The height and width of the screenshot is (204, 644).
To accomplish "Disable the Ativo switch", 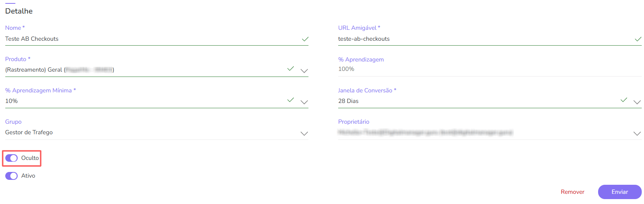I will click(x=12, y=176).
